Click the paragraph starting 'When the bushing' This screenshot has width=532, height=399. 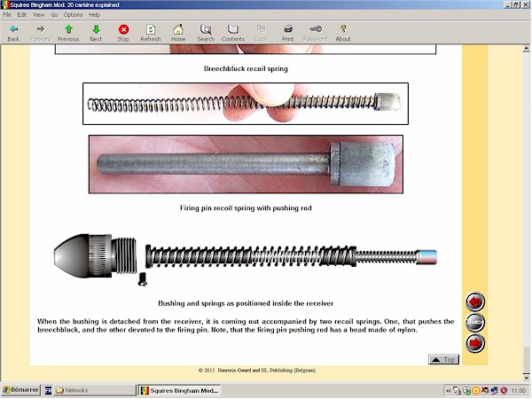[x=246, y=325]
